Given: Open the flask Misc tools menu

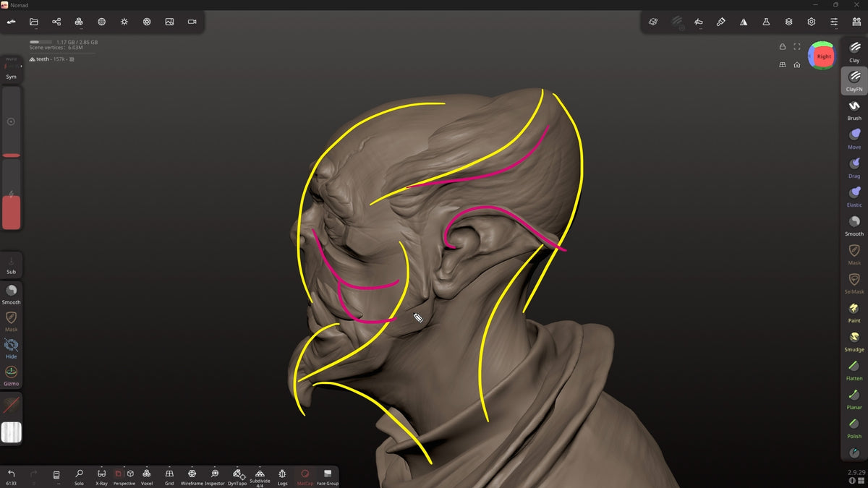Looking at the screenshot, I should (x=766, y=22).
